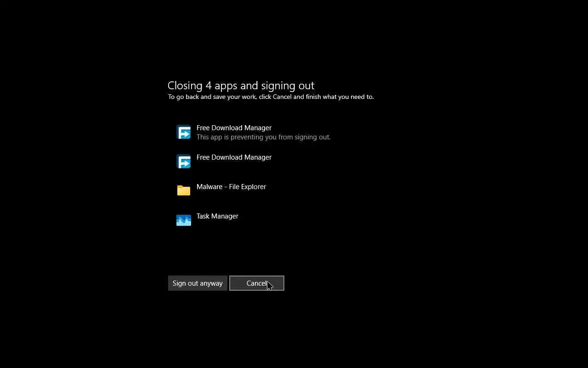Click the 'Closing 4 apps and signing out' heading
The image size is (588, 368).
point(241,86)
